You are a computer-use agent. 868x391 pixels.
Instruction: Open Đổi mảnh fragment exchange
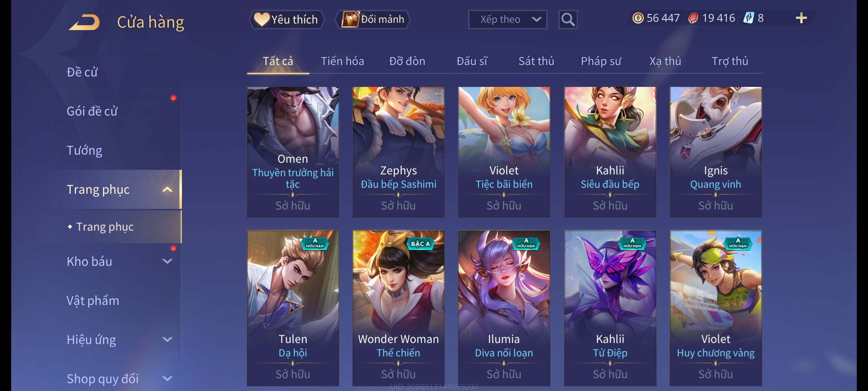pyautogui.click(x=373, y=20)
